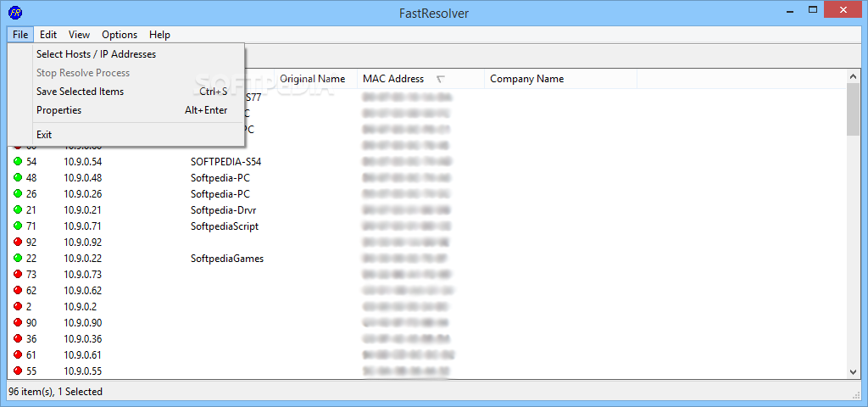
Task: Click the red status icon for host 62
Action: (18, 290)
